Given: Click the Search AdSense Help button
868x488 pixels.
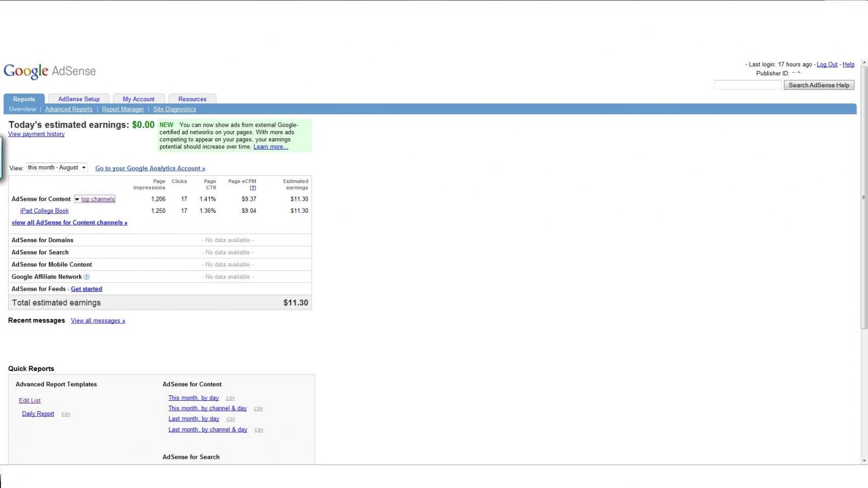Looking at the screenshot, I should click(x=819, y=85).
